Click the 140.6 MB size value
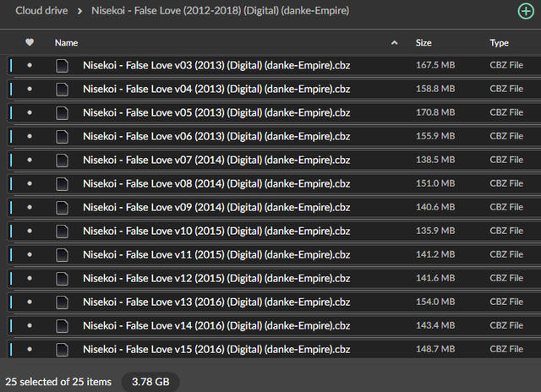This screenshot has height=392, width=541. pos(435,207)
